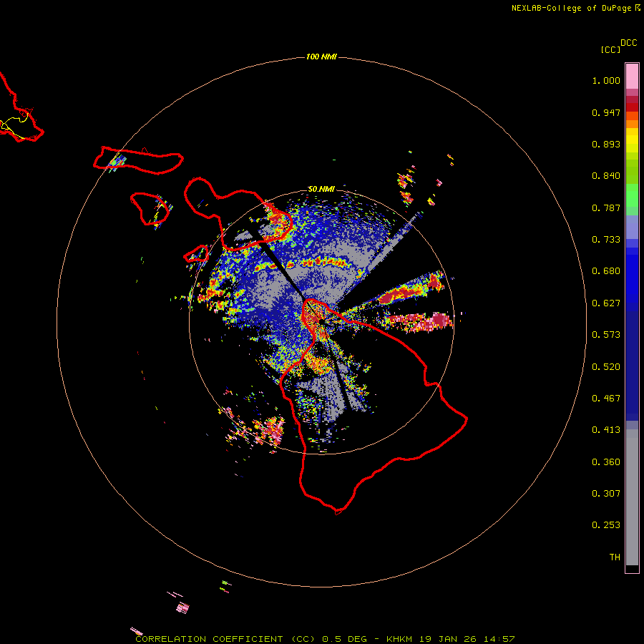Click the 50 NMI range ring label
This screenshot has height=644, width=644.
point(321,189)
